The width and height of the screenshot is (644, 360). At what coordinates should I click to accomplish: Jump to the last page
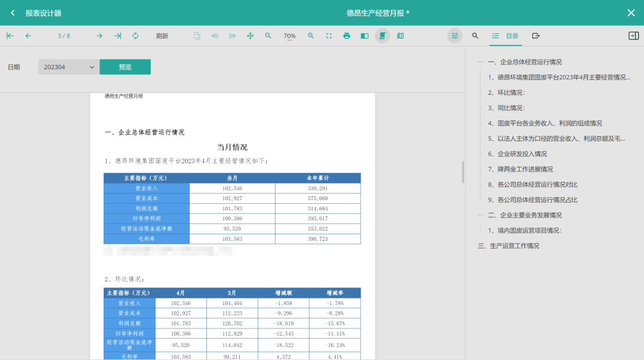click(117, 36)
